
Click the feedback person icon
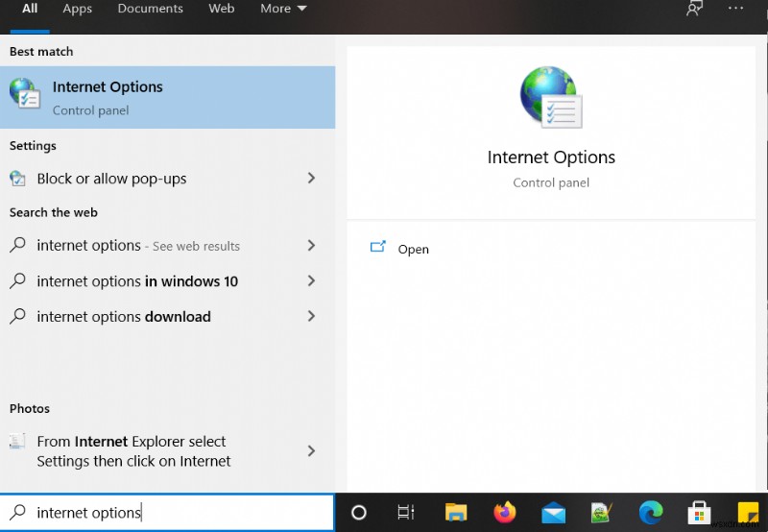pos(694,9)
